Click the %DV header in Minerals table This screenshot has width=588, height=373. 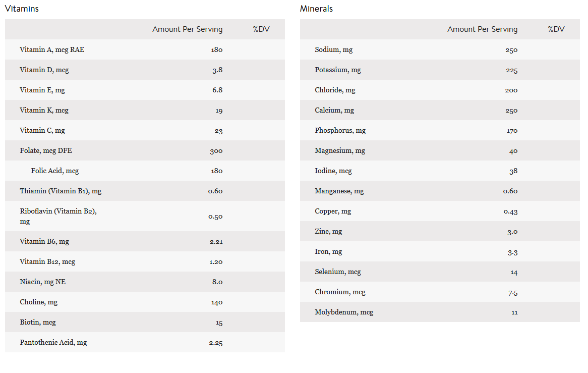[x=556, y=29]
